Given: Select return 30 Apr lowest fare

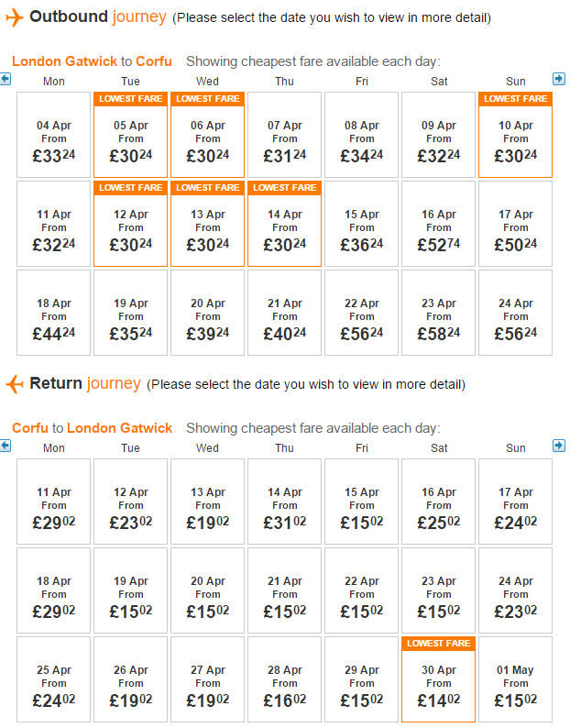Looking at the screenshot, I should click(x=439, y=679).
